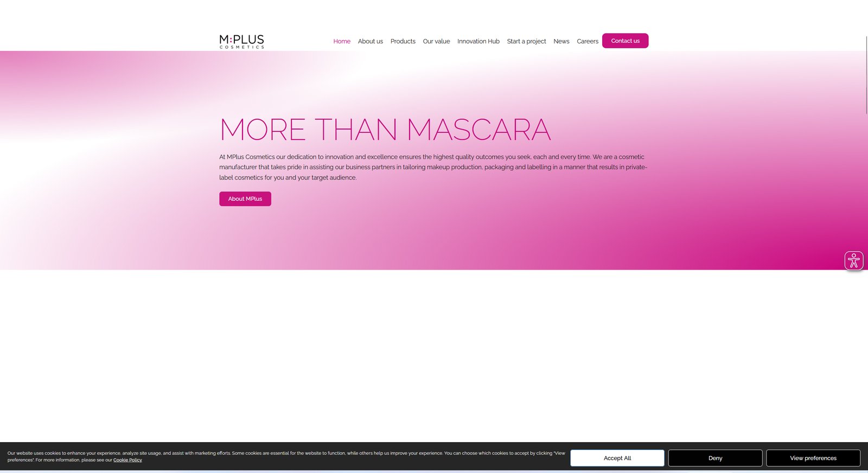The image size is (868, 473).
Task: Open the accessibility widget icon
Action: pos(853,261)
